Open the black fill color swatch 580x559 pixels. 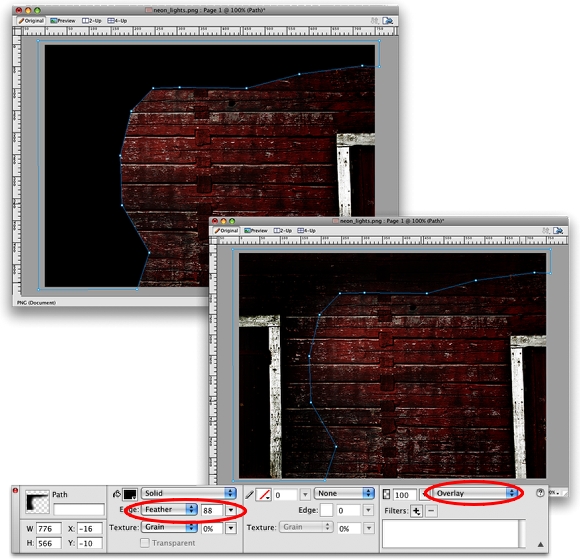(130, 494)
